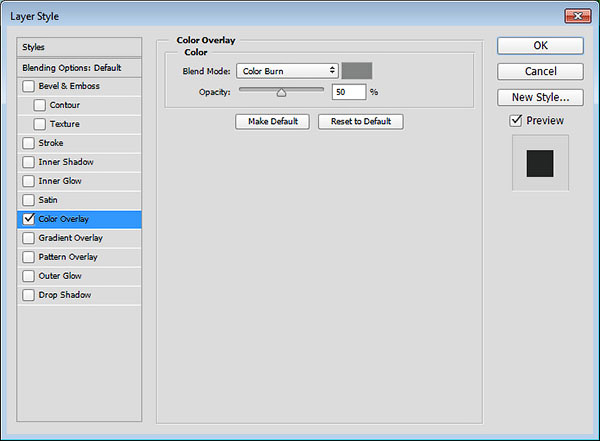Viewport: 600px width, 441px height.
Task: Toggle the Preview checkbox
Action: click(516, 121)
